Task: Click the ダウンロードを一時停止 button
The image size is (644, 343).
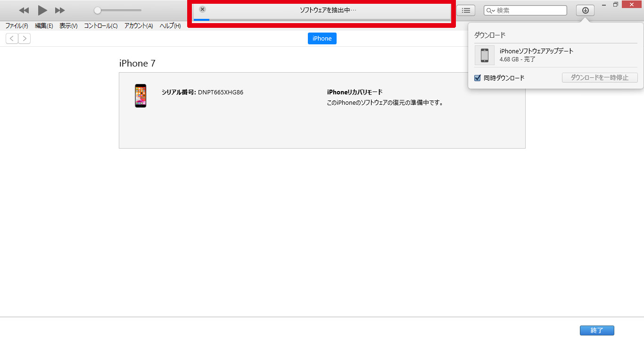Action: point(600,77)
